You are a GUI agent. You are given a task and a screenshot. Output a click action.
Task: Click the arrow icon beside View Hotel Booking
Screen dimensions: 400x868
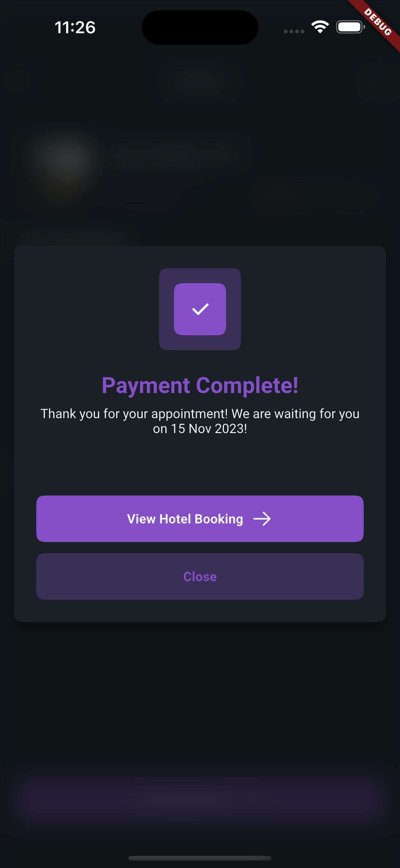point(262,519)
